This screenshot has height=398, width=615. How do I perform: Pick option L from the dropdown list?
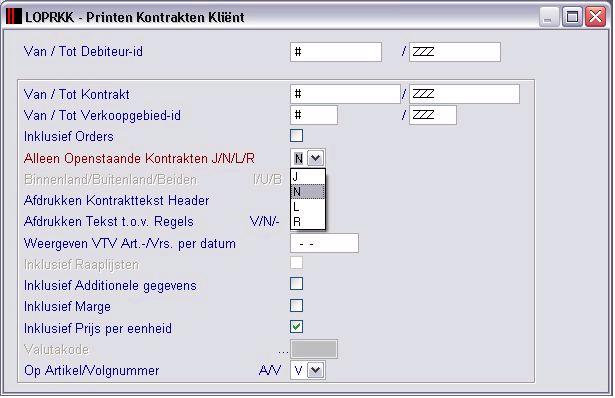(x=308, y=207)
